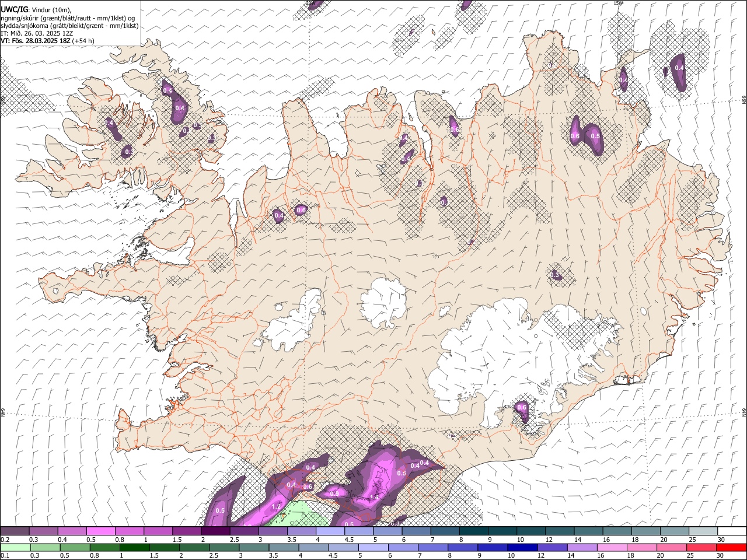Select the upper legend swatch starting at 1.5
Screen dimensions: 747x560
[187, 531]
